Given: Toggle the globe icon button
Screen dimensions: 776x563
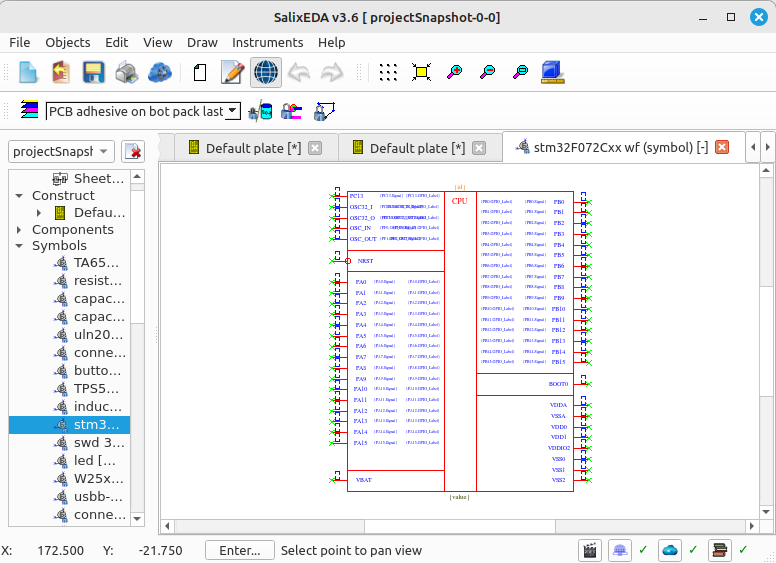Looking at the screenshot, I should (x=266, y=72).
